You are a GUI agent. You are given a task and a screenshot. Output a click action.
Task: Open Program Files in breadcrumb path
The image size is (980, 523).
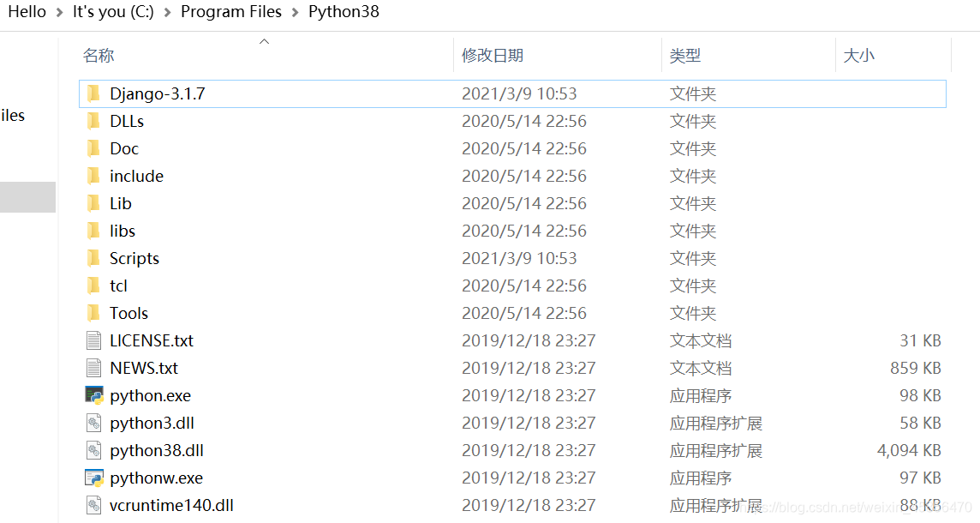231,12
